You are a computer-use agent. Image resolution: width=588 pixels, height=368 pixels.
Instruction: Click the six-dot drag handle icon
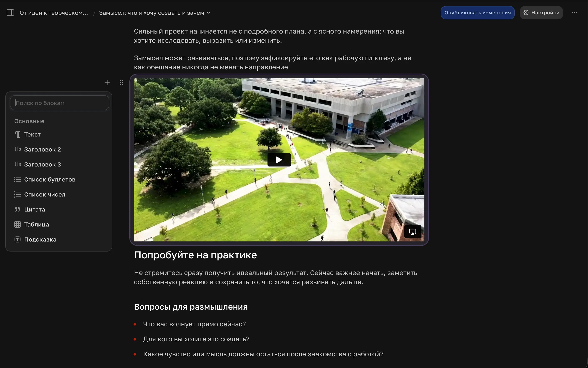[x=121, y=83]
